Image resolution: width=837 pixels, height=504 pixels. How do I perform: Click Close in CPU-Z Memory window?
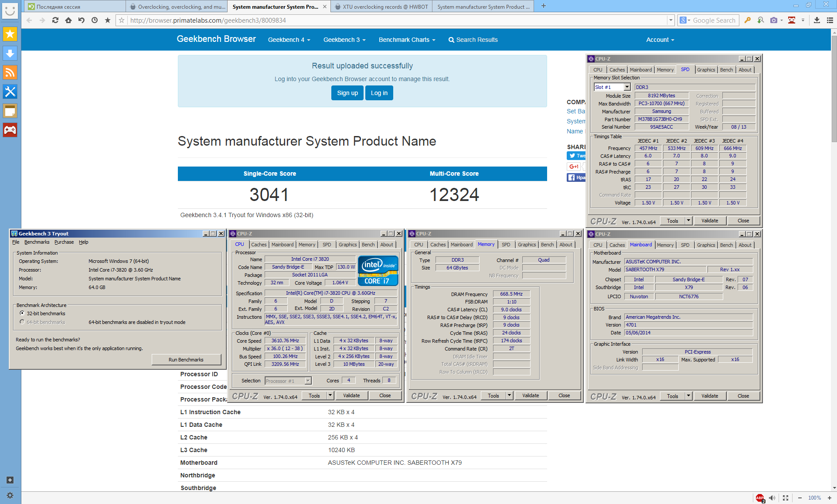[x=564, y=395]
